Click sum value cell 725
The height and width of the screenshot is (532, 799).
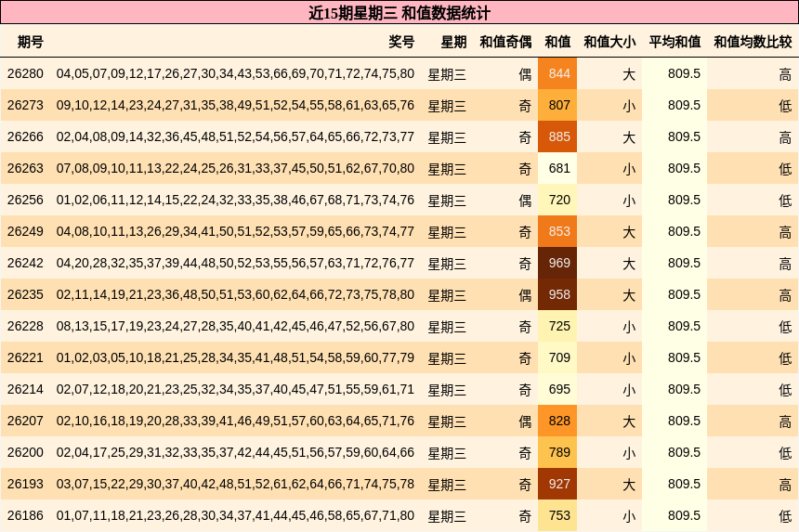(557, 326)
